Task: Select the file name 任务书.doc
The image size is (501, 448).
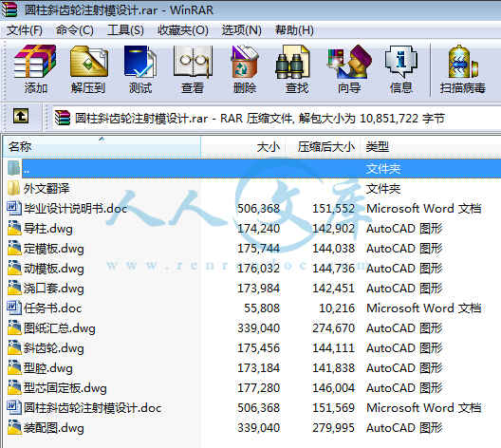Action: click(53, 308)
